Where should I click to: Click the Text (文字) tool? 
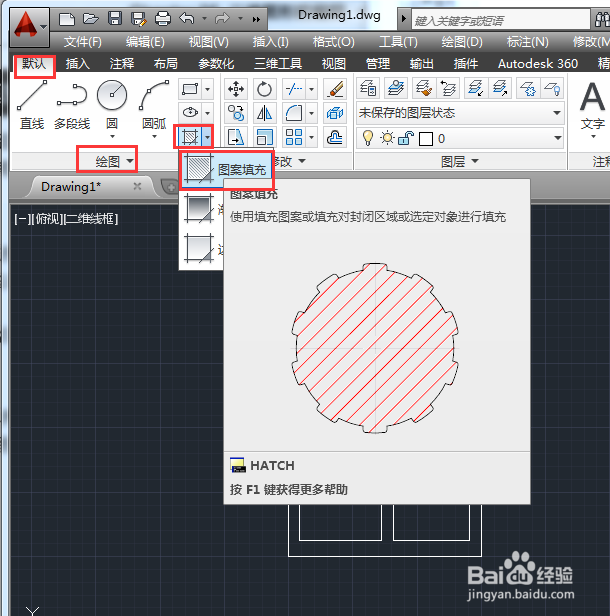pyautogui.click(x=592, y=107)
